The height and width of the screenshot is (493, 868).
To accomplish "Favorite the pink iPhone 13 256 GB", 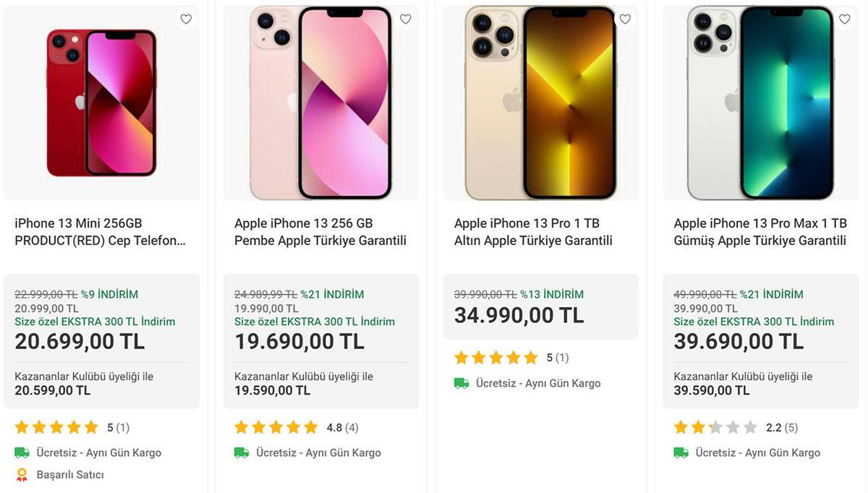I will pos(406,19).
